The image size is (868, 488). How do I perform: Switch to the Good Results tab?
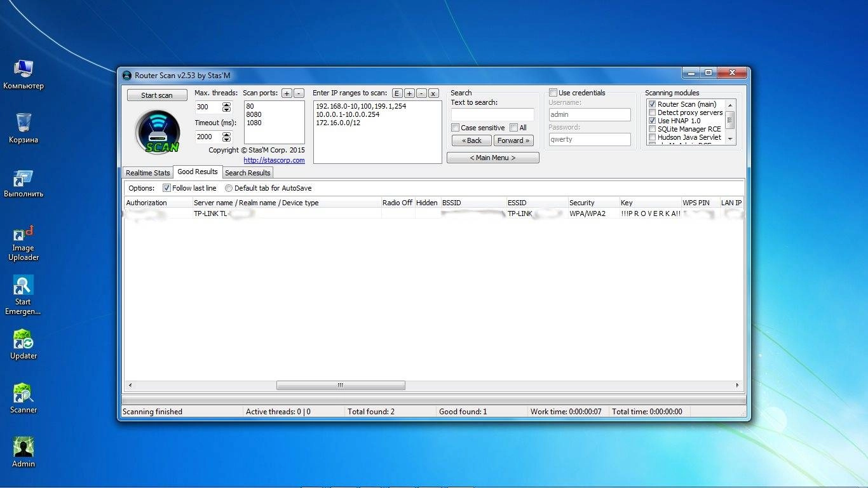(x=198, y=172)
